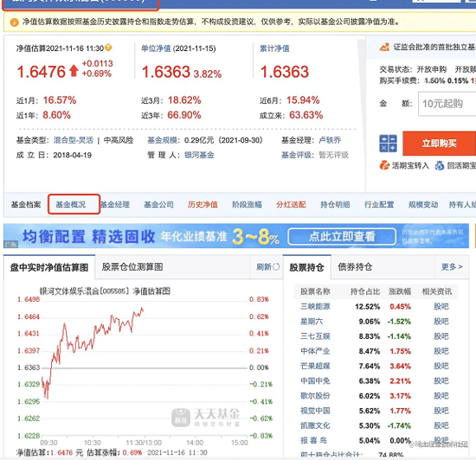
Task: Click the 活期宝转入 text link
Action: point(410,165)
